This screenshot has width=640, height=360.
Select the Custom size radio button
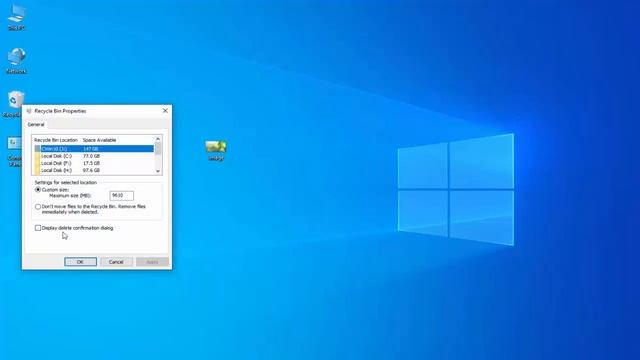click(x=38, y=190)
